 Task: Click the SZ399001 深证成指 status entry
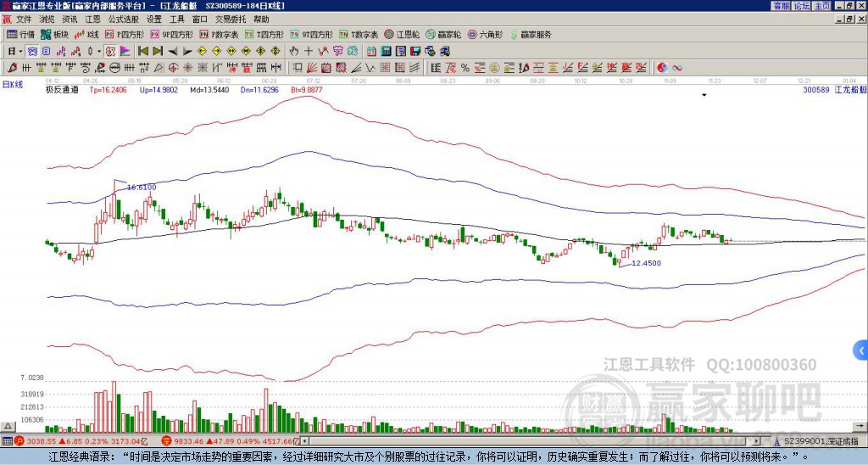821,441
